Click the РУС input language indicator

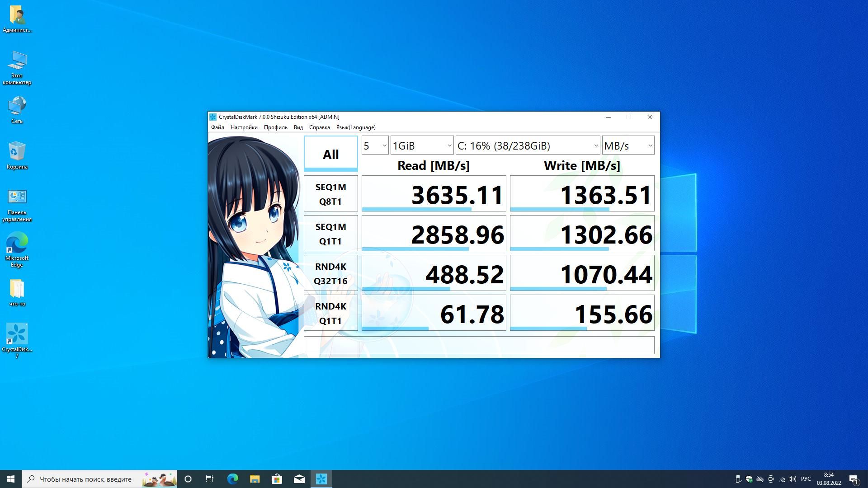tap(806, 479)
